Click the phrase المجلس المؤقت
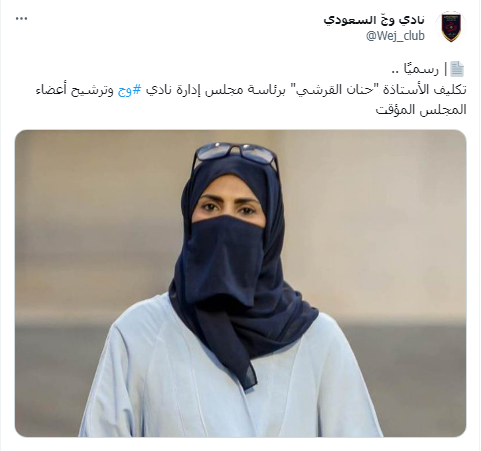Viewport: 481px width, 451px height. [x=421, y=110]
